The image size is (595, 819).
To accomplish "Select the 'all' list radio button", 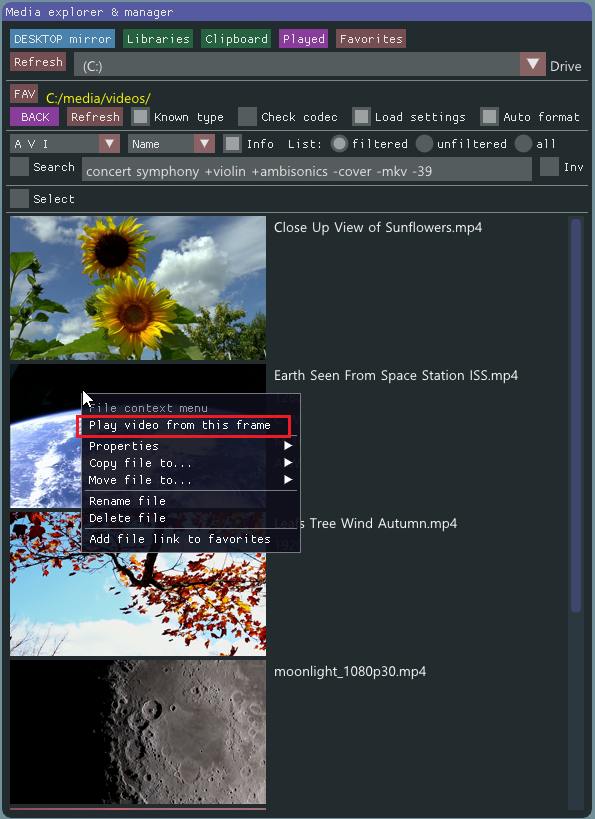I will (x=523, y=144).
